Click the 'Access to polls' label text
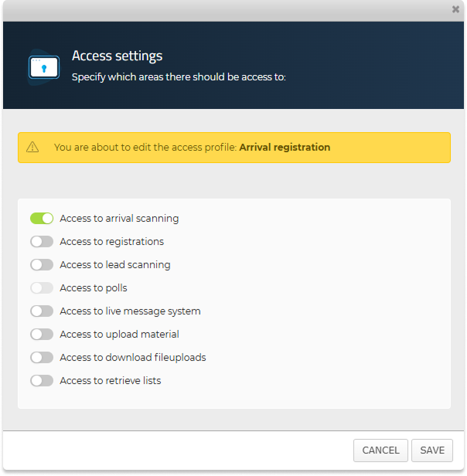This screenshot has width=467, height=476. [x=93, y=288]
